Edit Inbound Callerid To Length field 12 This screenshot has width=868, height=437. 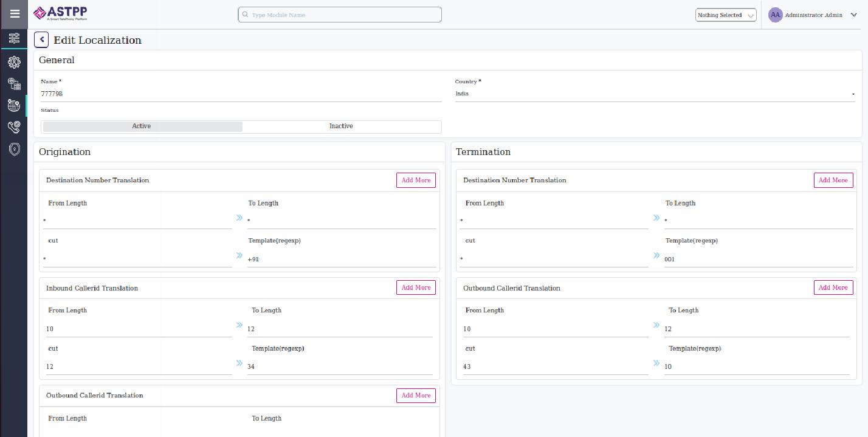tap(340, 329)
